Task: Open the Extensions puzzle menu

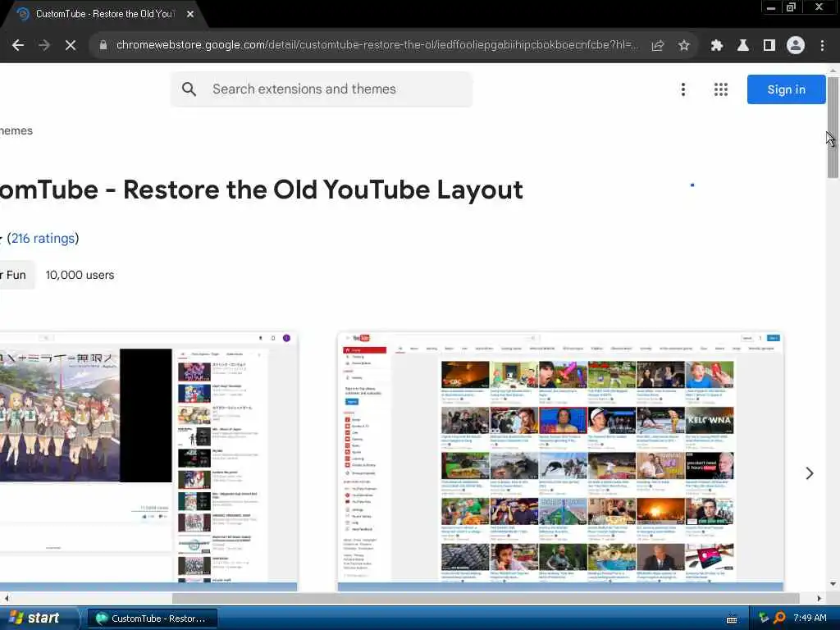Action: (717, 46)
